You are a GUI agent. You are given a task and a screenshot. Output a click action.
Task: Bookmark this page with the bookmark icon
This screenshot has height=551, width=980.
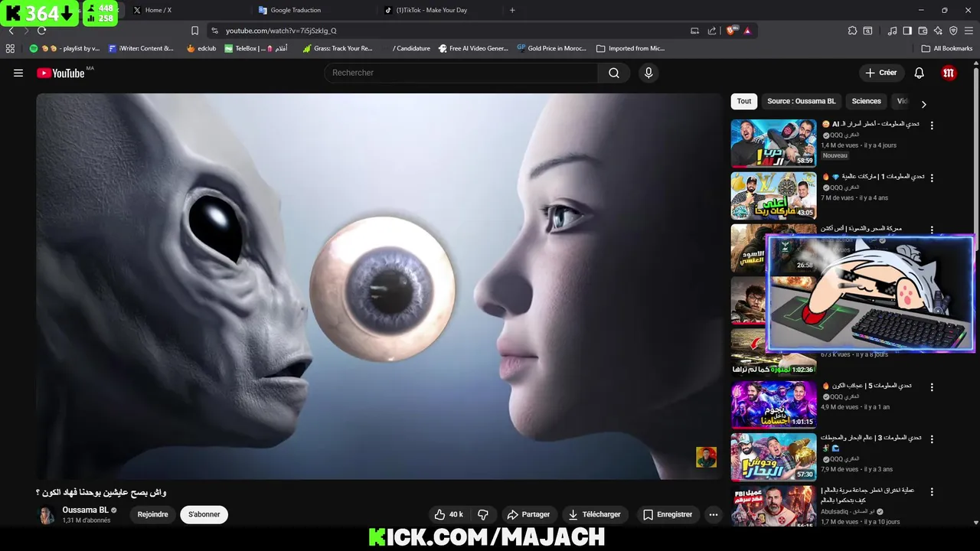point(194,31)
